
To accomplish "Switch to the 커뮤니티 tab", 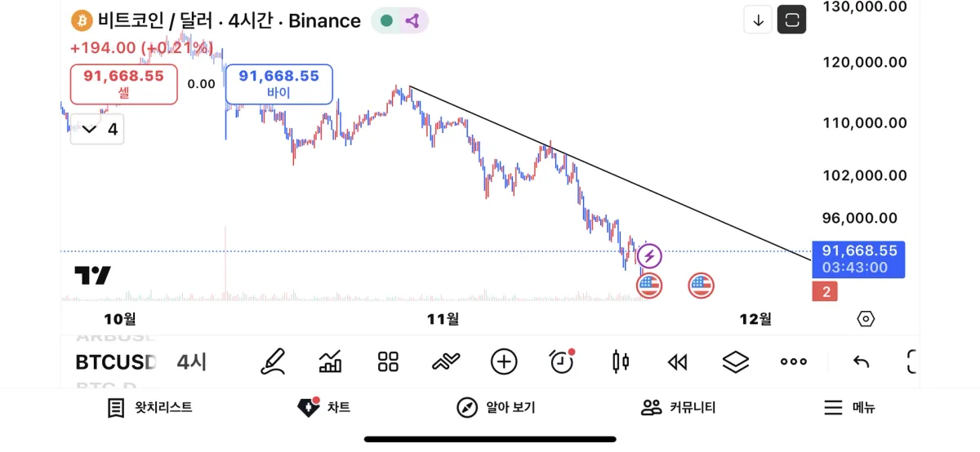I will [x=678, y=407].
